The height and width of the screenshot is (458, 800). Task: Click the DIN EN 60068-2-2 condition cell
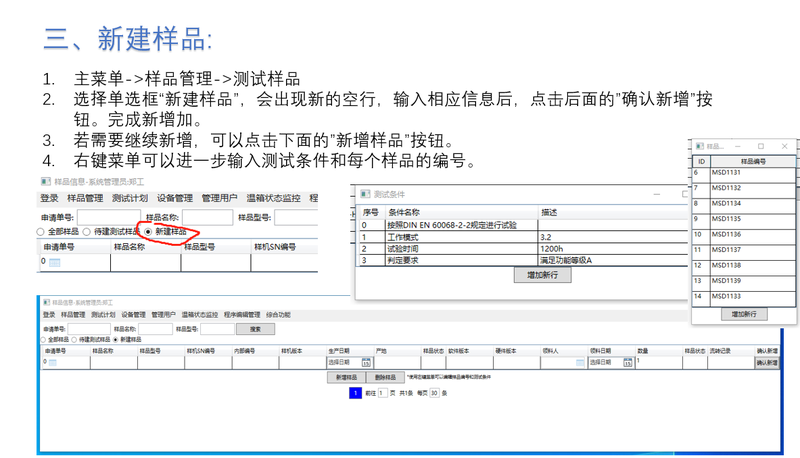pyautogui.click(x=461, y=225)
